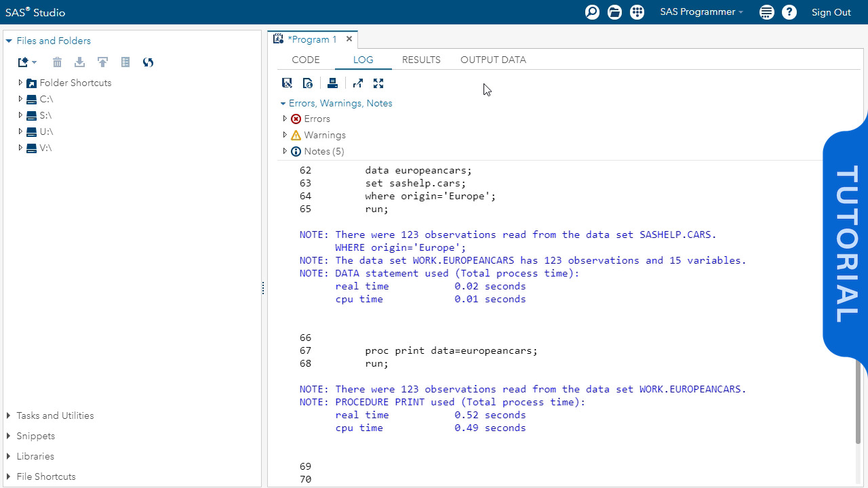Select the LOG tab

[363, 60]
